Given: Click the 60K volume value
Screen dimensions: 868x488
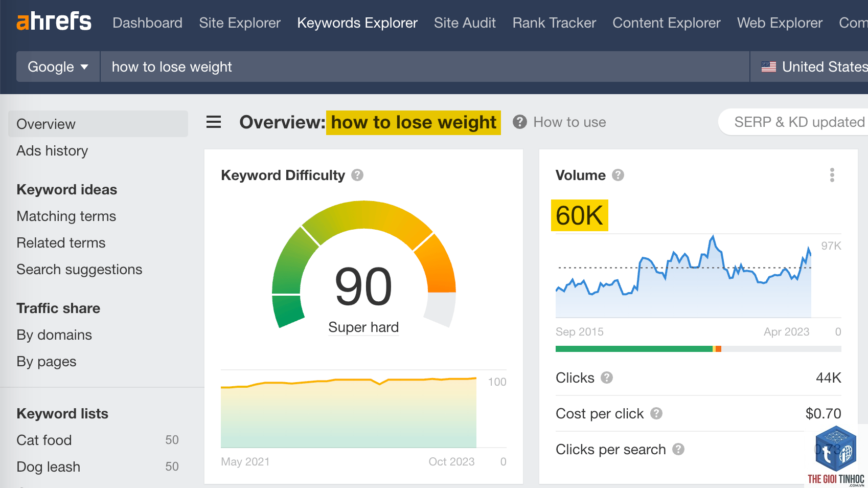Looking at the screenshot, I should pyautogui.click(x=580, y=215).
